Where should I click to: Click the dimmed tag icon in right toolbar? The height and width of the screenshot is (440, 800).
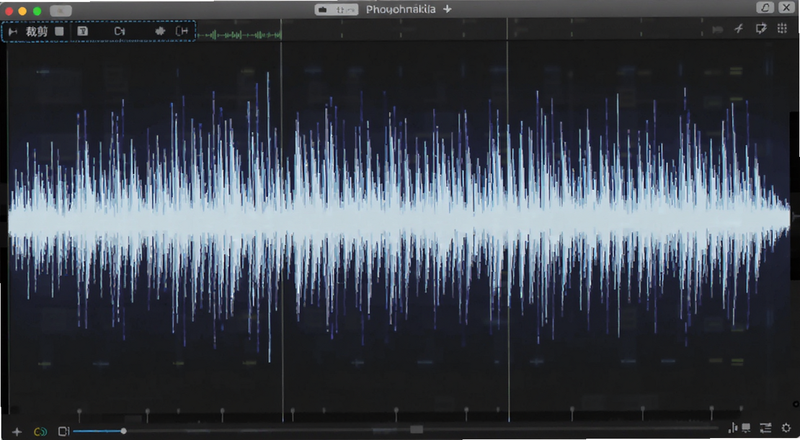717,30
